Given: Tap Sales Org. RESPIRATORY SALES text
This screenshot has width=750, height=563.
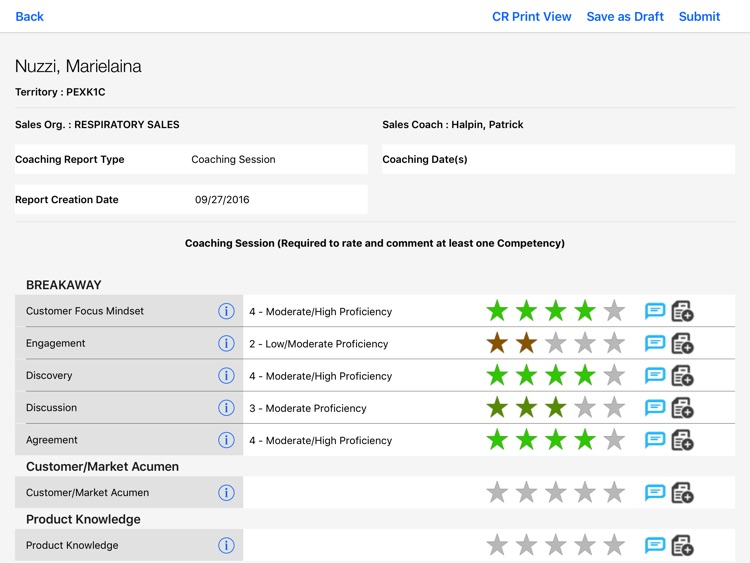Looking at the screenshot, I should coord(97,125).
